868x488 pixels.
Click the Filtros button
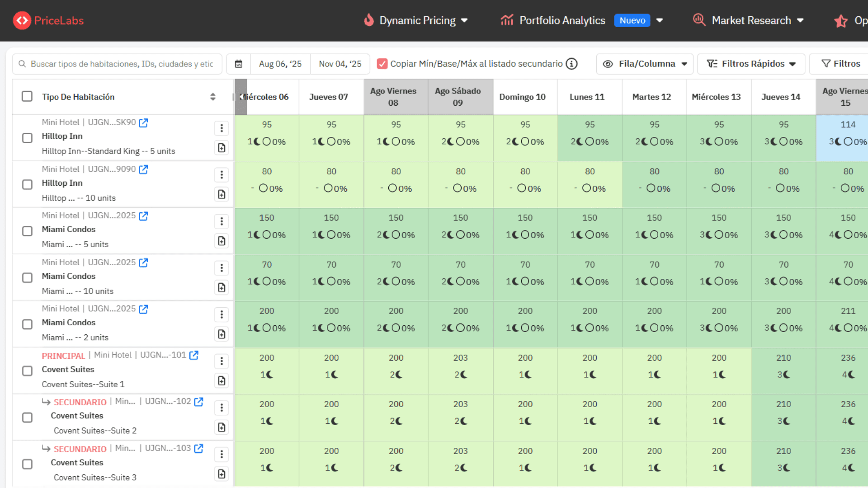coord(840,64)
